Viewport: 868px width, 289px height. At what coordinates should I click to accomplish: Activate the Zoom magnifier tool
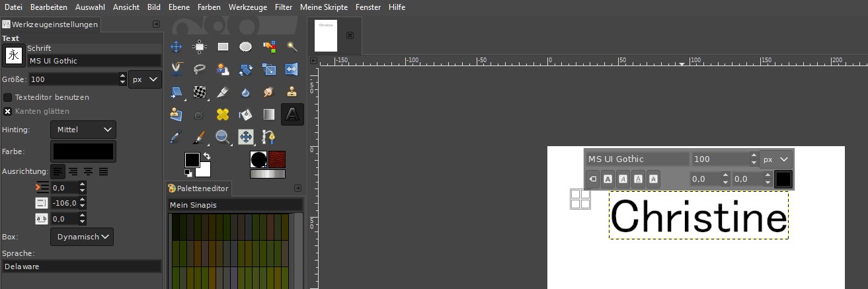pos(223,137)
